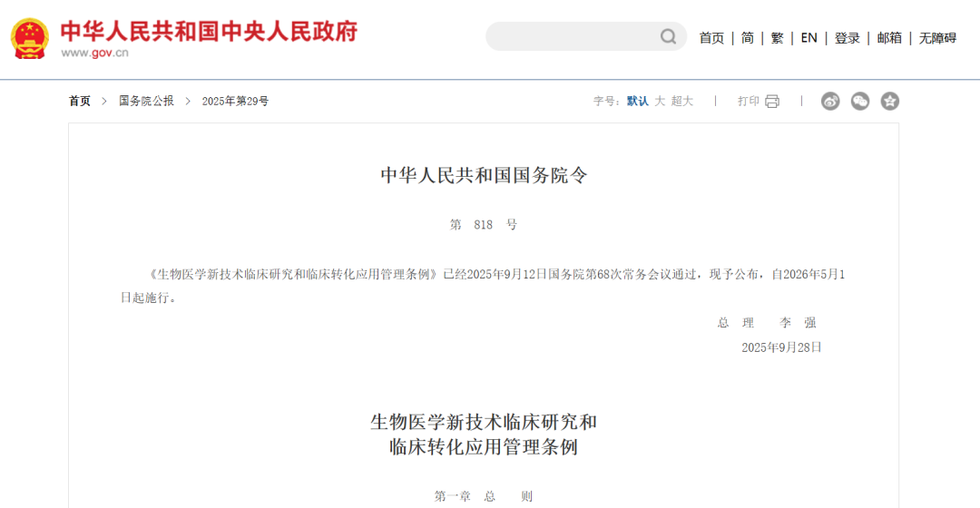Open 国务院公报 breadcrumb link
The image size is (980, 508).
[x=146, y=102]
